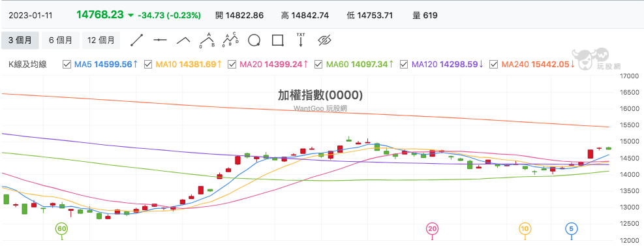The height and width of the screenshot is (246, 644).
Task: Click the 15500 y-axis label
Action: (x=630, y=125)
